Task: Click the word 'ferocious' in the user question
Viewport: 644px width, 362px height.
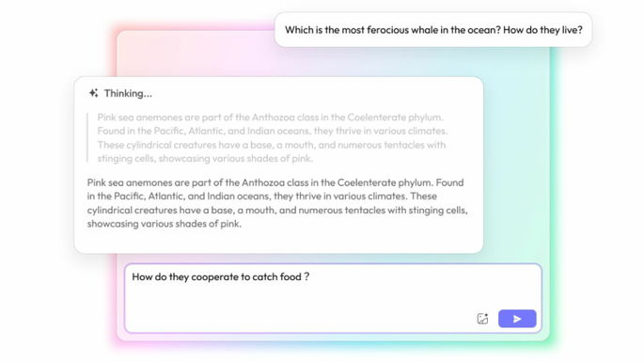Action: coord(386,30)
